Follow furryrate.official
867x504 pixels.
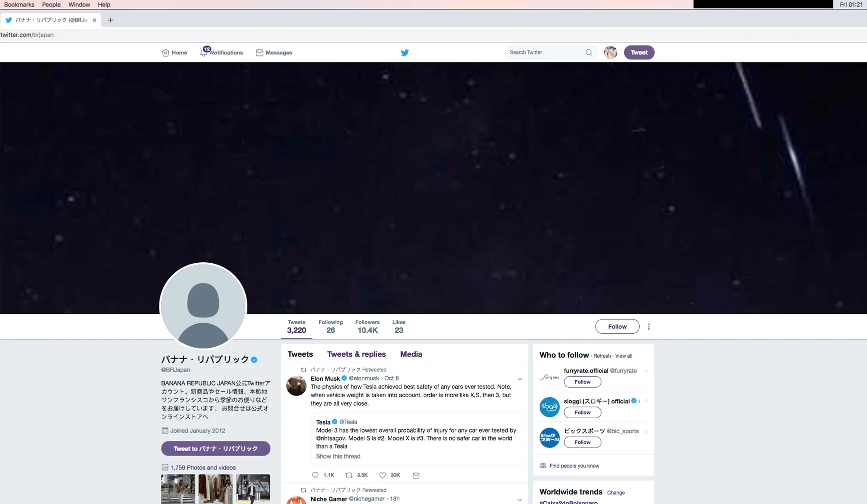tap(582, 382)
